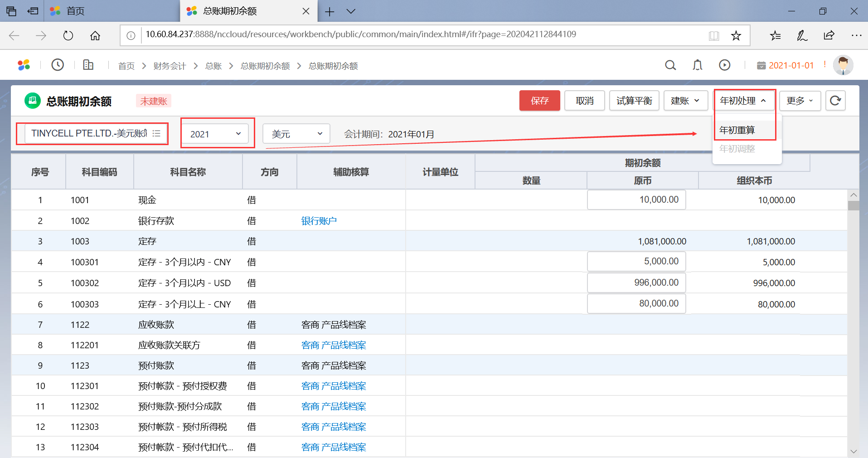The height and width of the screenshot is (458, 868).
Task: Click the scroll down arrow of the table scrollbar
Action: 853,451
